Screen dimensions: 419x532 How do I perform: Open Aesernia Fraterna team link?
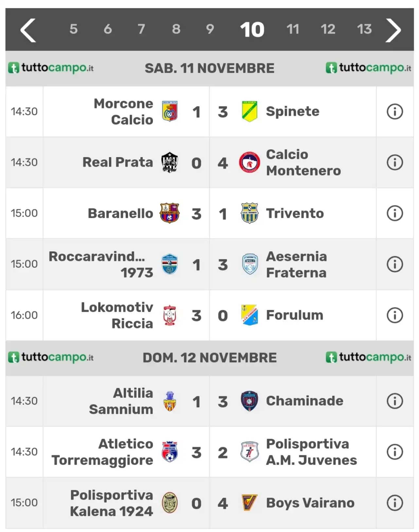click(296, 265)
